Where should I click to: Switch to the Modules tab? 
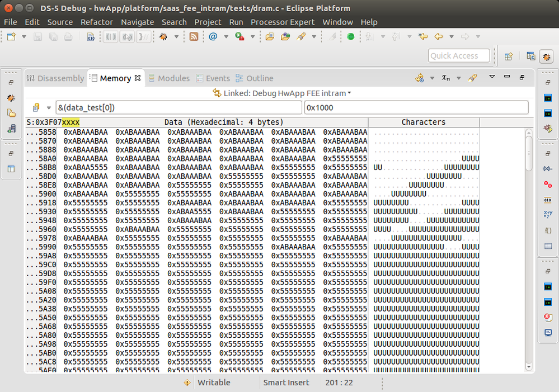click(169, 78)
